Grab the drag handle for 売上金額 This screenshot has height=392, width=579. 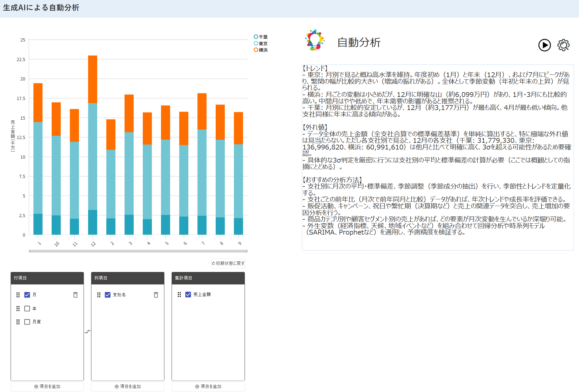point(179,294)
